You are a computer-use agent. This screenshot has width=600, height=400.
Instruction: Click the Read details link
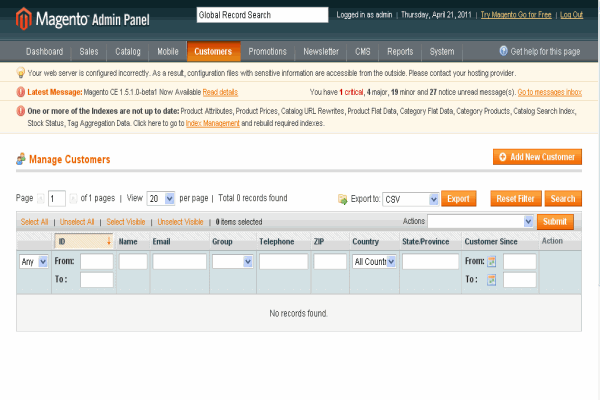[x=220, y=92]
